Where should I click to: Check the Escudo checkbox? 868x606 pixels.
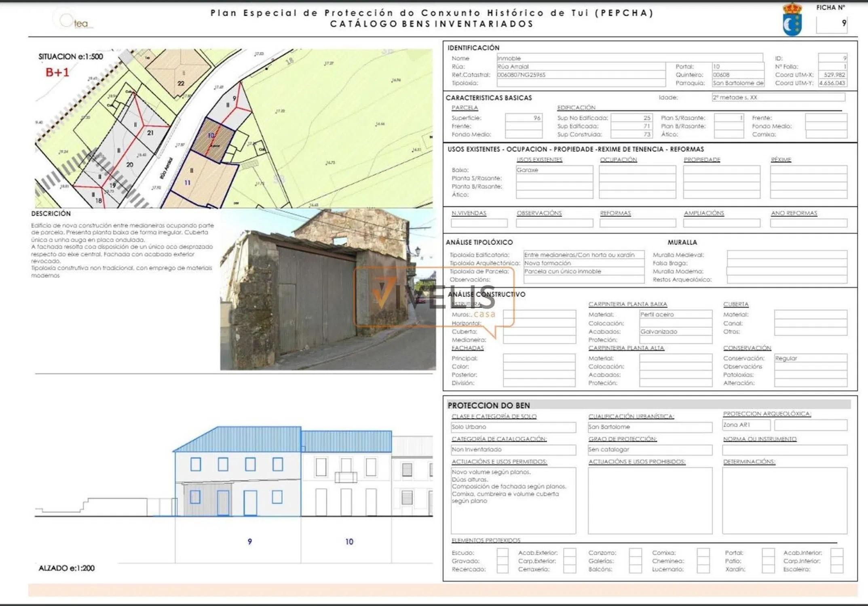[502, 553]
